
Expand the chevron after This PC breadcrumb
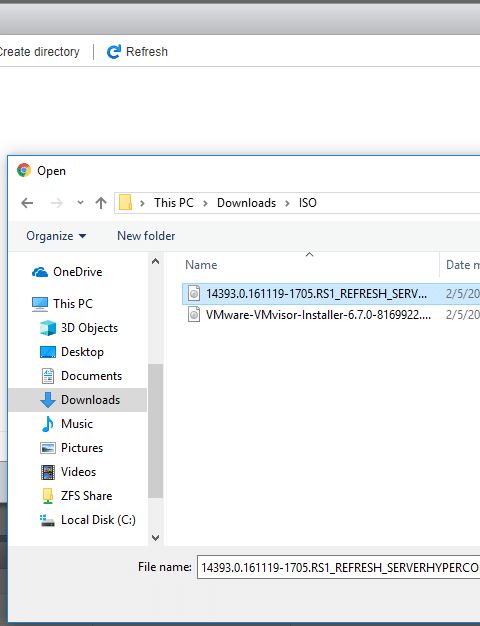206,203
